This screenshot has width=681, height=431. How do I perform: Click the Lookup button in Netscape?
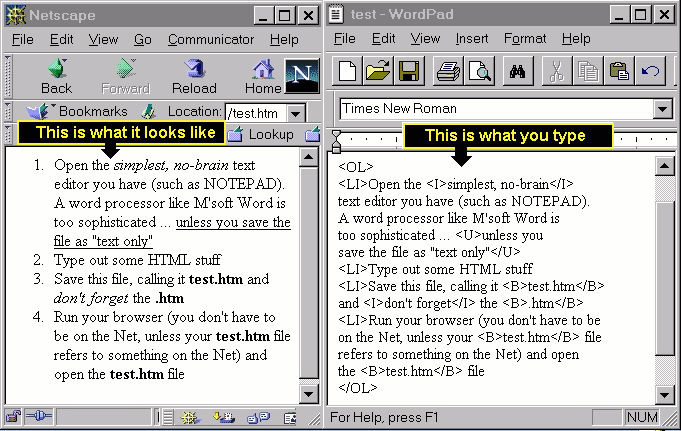(261, 134)
